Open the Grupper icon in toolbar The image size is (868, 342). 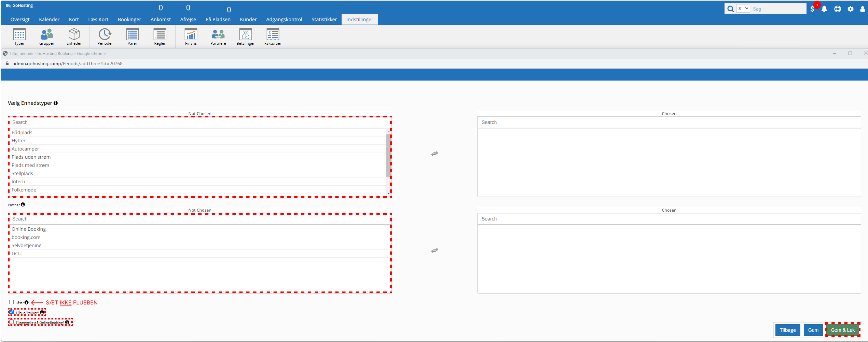click(x=47, y=35)
